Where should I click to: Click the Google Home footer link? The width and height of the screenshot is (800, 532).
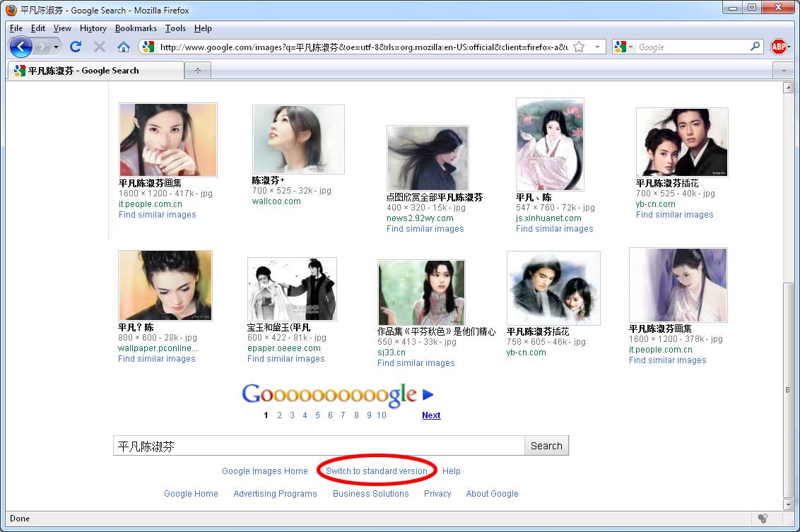[191, 493]
